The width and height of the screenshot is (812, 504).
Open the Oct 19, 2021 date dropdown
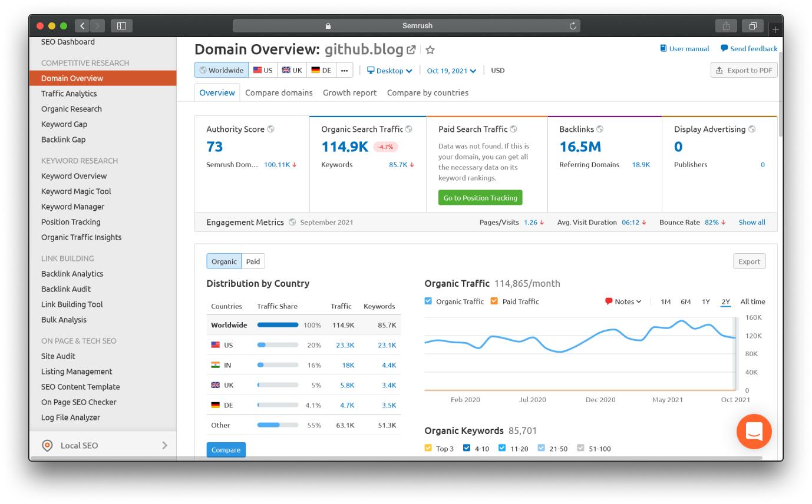[451, 71]
